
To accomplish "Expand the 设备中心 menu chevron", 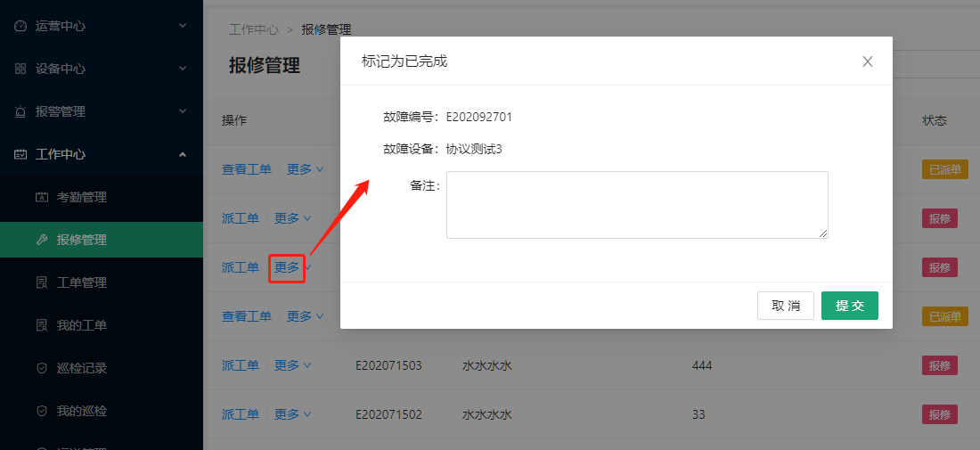I will pyautogui.click(x=183, y=69).
